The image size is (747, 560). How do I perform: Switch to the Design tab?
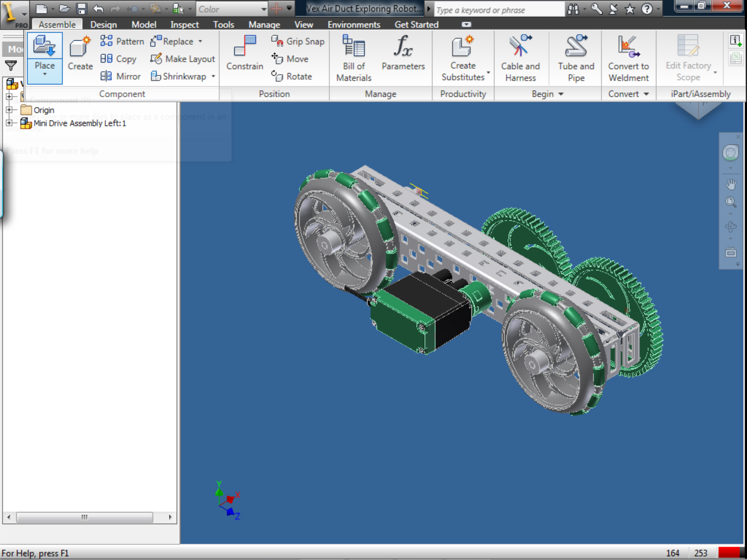(x=103, y=25)
